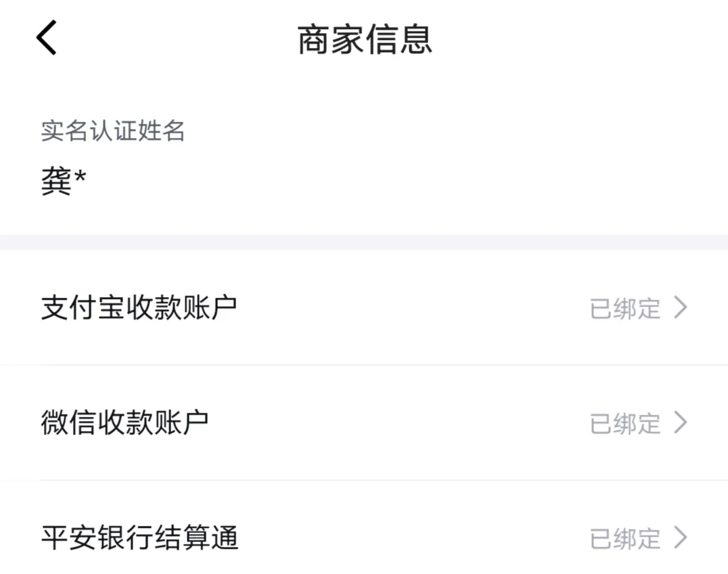Click the 商家信息 page title
The image size is (728, 574).
point(365,40)
